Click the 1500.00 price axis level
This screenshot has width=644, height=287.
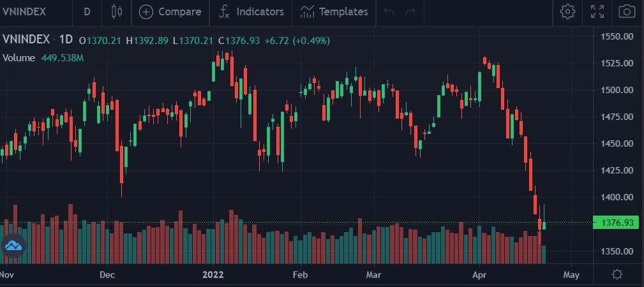tap(617, 90)
